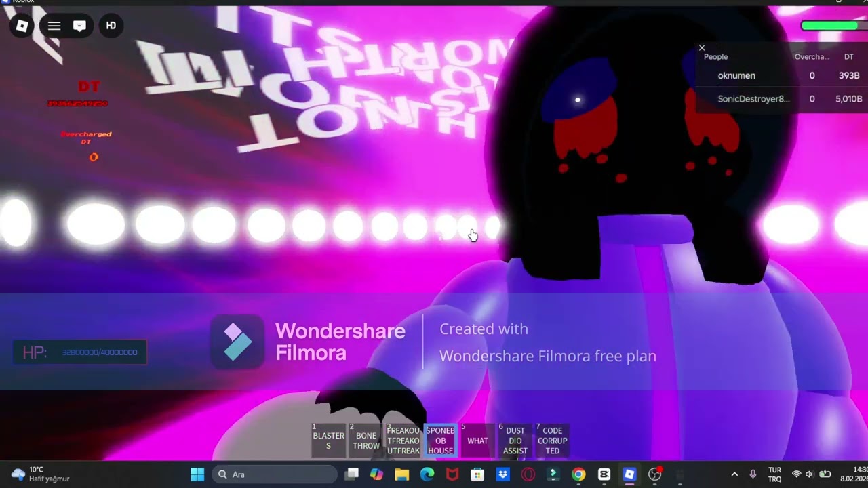
Task: Open the Roblox logo menu
Action: [x=22, y=26]
